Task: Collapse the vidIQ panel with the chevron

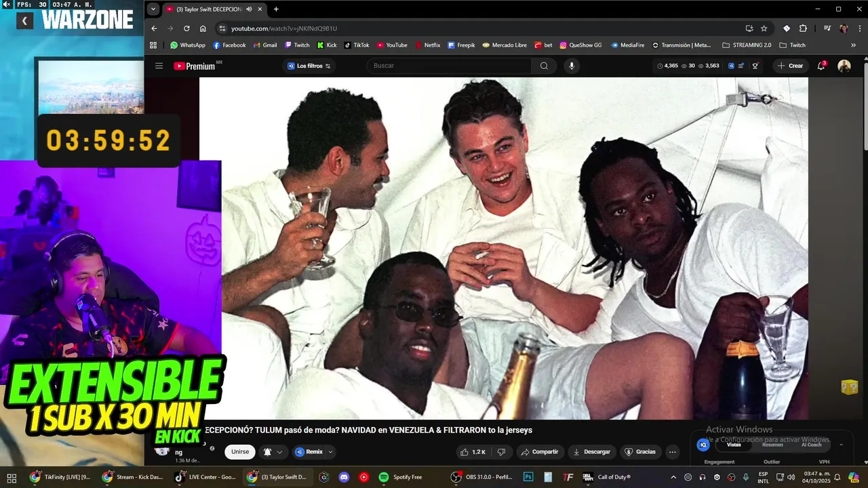Action: (x=841, y=445)
